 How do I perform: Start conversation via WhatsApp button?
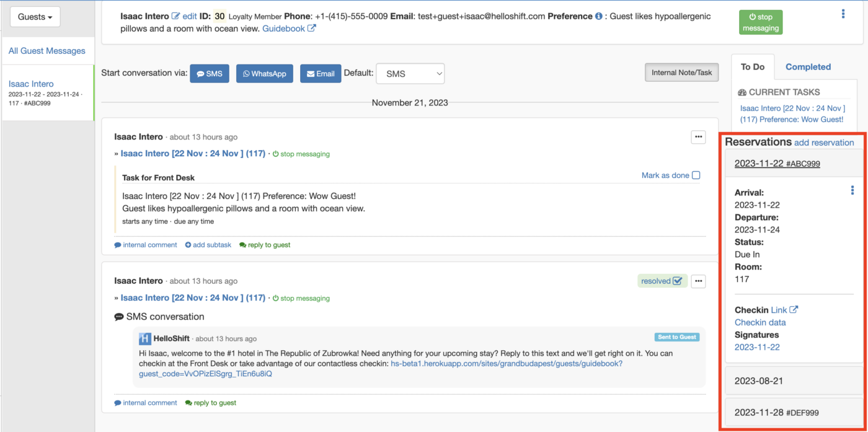coord(265,73)
